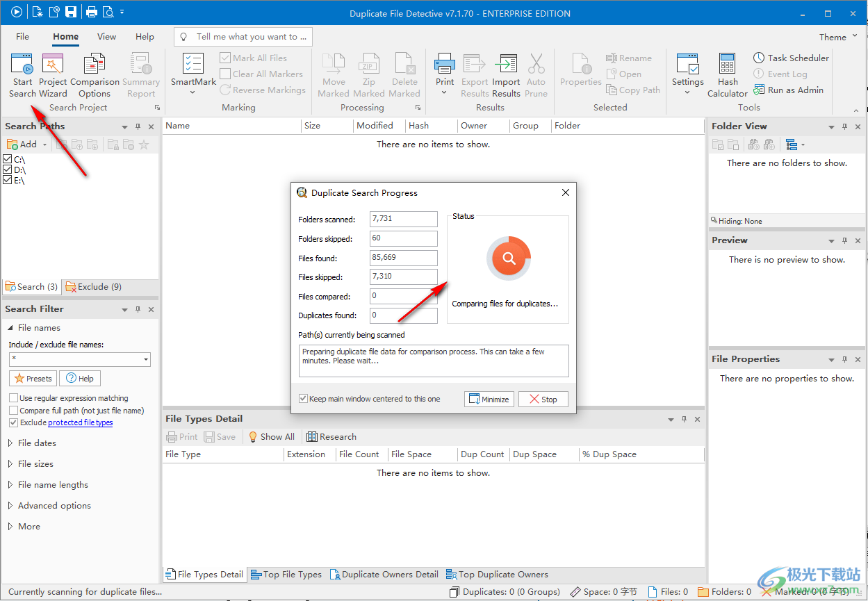The height and width of the screenshot is (601, 868).
Task: Select Top File Types tab
Action: click(x=286, y=575)
